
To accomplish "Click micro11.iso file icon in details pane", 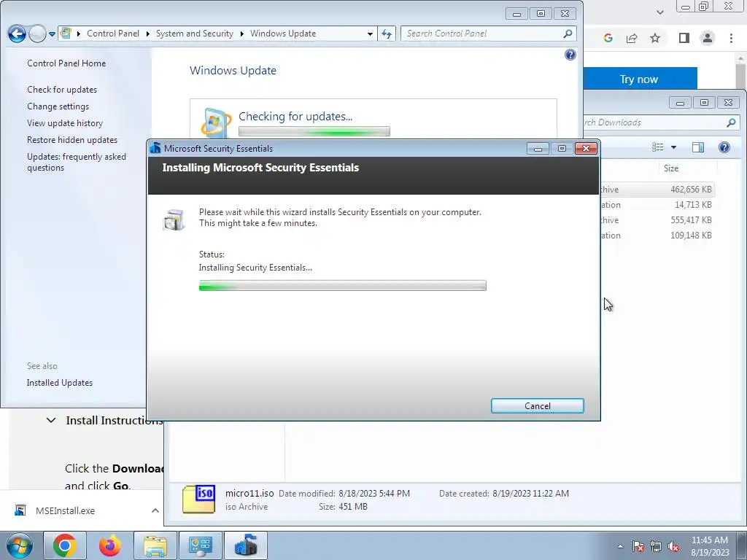I will [199, 499].
